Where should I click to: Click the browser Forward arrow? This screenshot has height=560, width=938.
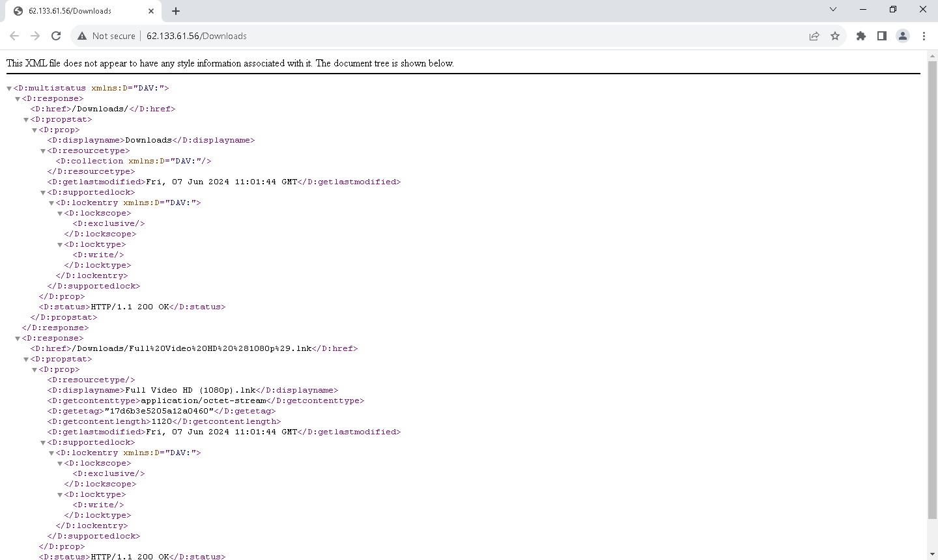[35, 36]
